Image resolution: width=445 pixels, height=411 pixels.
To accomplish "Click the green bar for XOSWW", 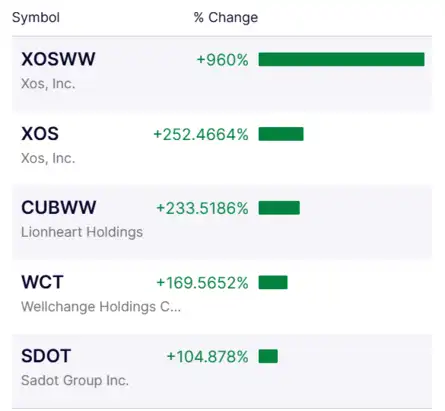I will pos(341,59).
